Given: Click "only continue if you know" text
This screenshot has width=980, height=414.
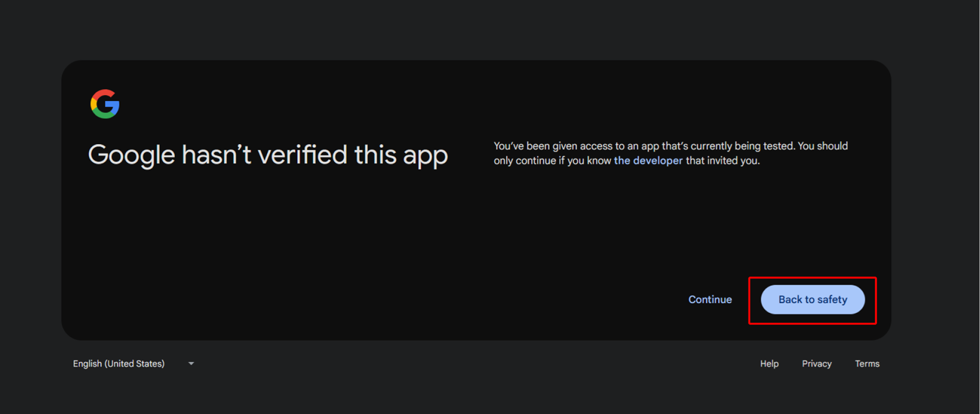Looking at the screenshot, I should point(553,161).
